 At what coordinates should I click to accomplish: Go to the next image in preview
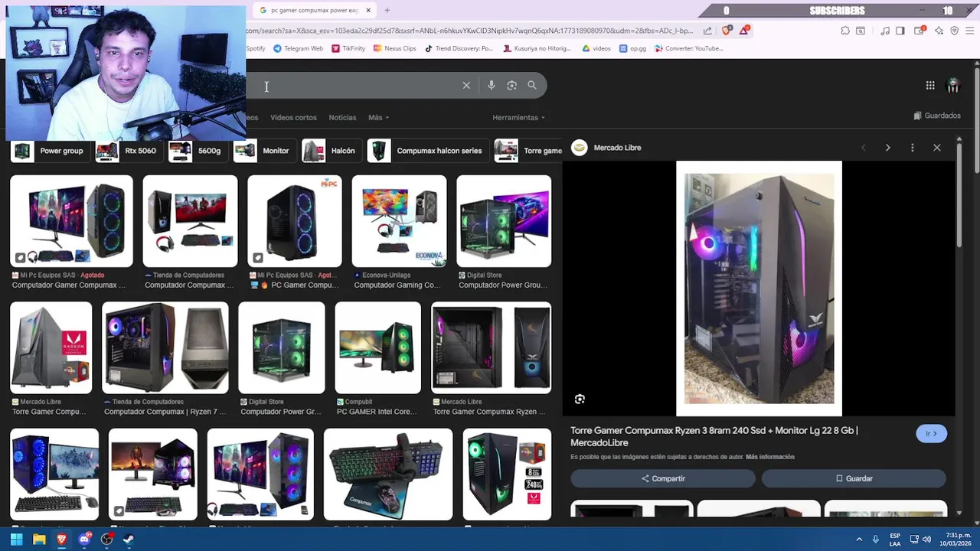click(888, 148)
